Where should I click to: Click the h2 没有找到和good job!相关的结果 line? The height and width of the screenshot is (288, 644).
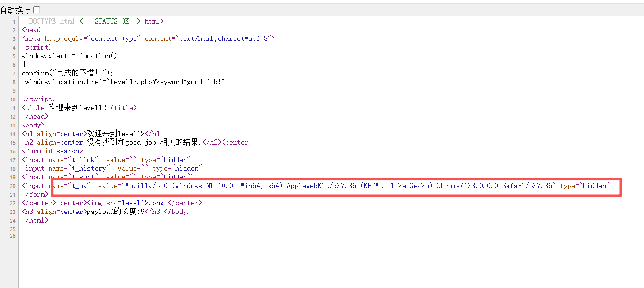[x=137, y=142]
